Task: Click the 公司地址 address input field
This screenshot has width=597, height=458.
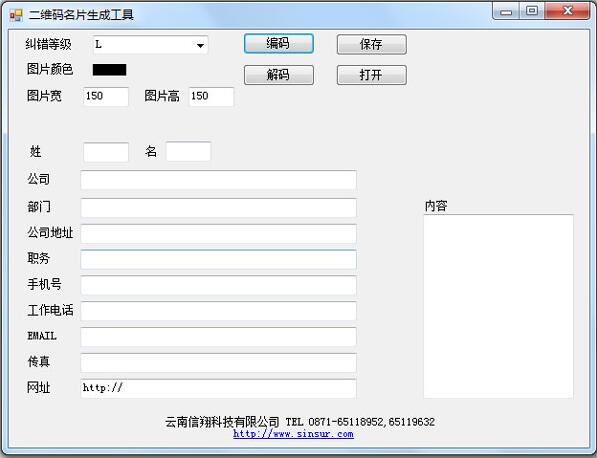Action: (x=219, y=234)
